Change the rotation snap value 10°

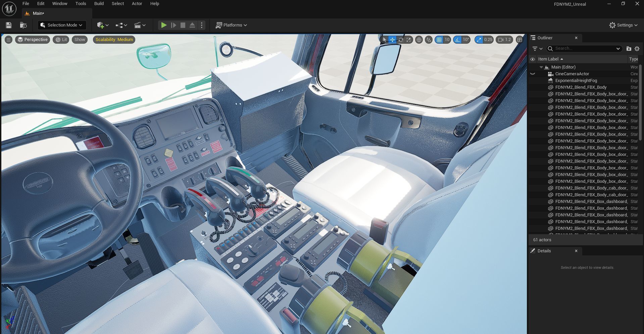[x=466, y=40]
